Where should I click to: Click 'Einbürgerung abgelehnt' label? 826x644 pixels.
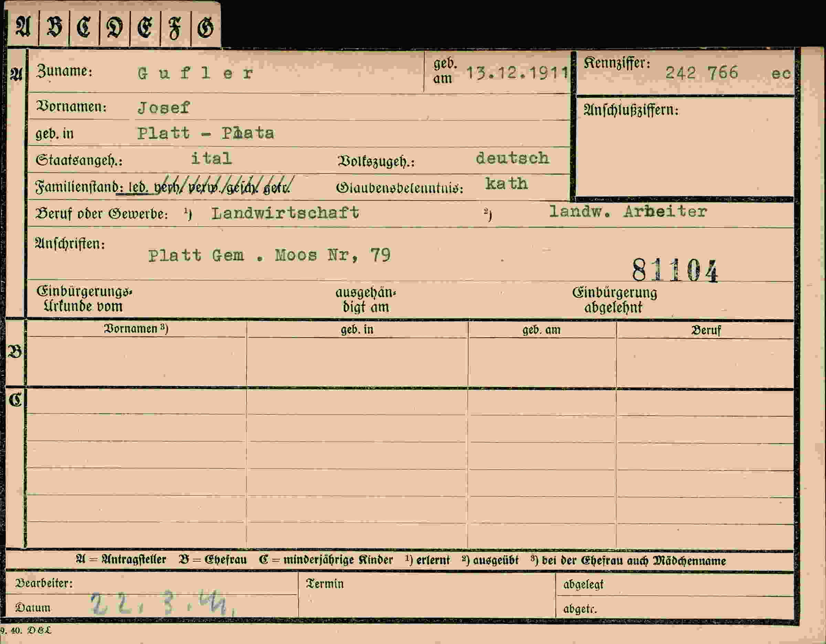(614, 300)
